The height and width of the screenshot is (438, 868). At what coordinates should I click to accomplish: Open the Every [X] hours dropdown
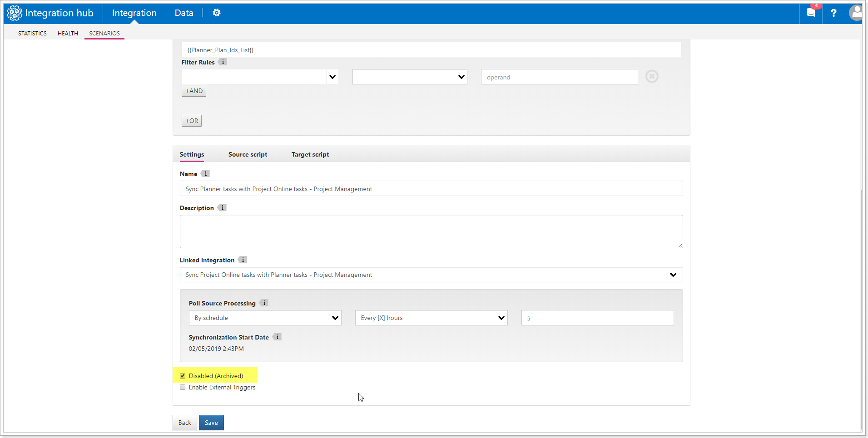tap(431, 318)
